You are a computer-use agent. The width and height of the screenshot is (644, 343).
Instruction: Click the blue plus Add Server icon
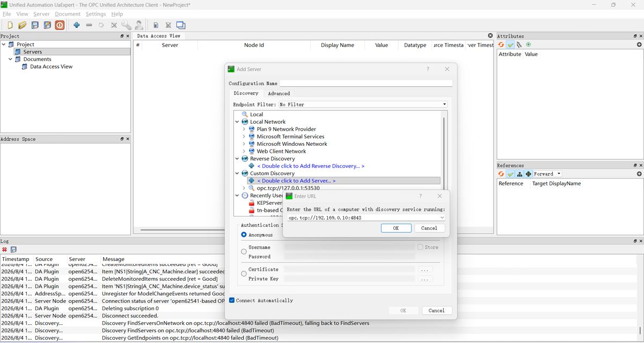tap(77, 25)
